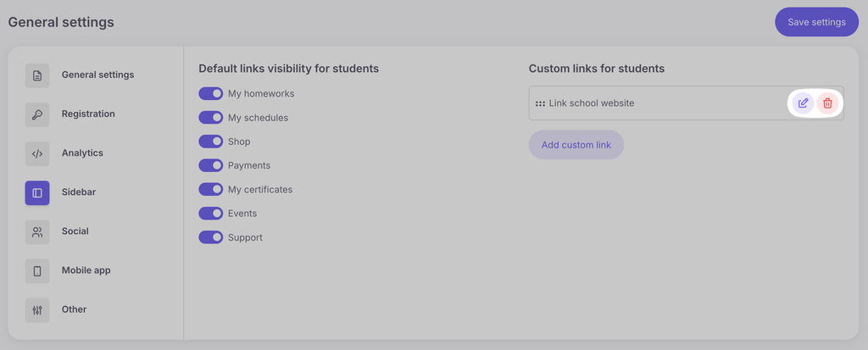Delete the Link school website link

click(827, 103)
